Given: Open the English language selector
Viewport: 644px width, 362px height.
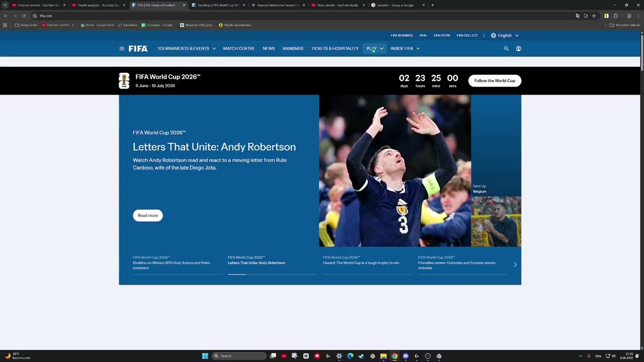Looking at the screenshot, I should pyautogui.click(x=505, y=36).
